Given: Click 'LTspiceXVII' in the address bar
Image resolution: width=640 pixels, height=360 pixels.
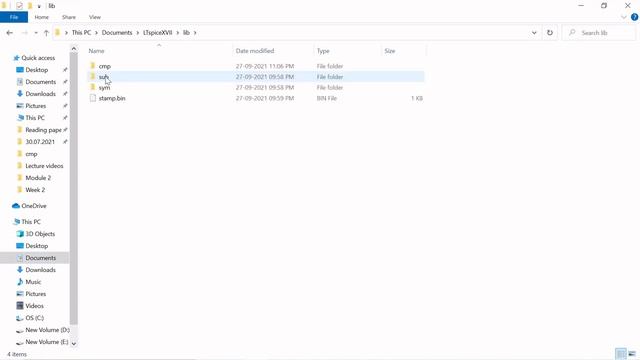Looking at the screenshot, I should click(158, 33).
